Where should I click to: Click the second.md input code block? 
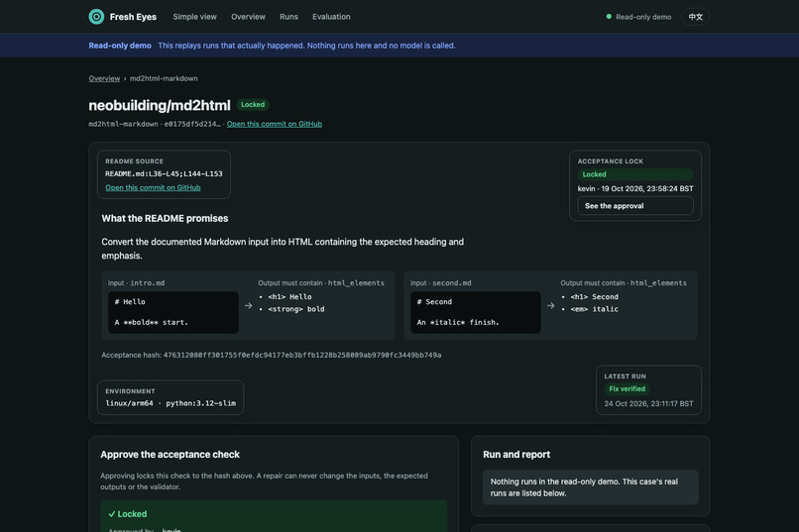(476, 312)
